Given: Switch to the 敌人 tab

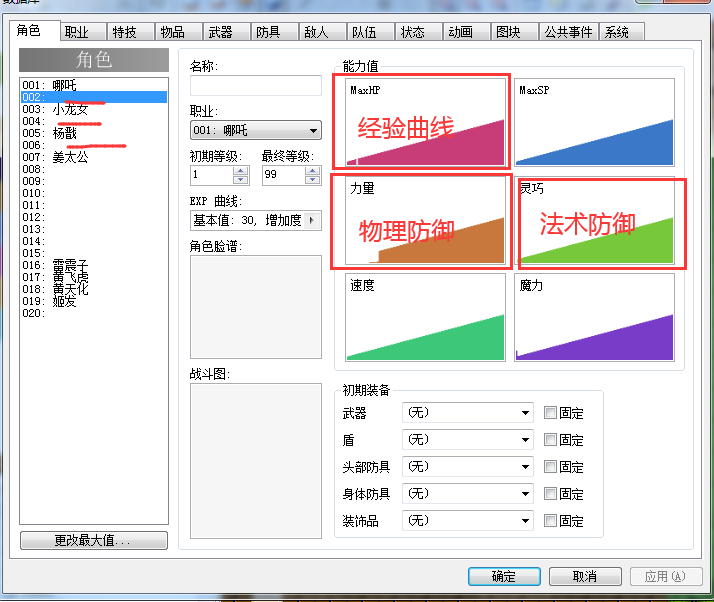Looking at the screenshot, I should (x=323, y=32).
